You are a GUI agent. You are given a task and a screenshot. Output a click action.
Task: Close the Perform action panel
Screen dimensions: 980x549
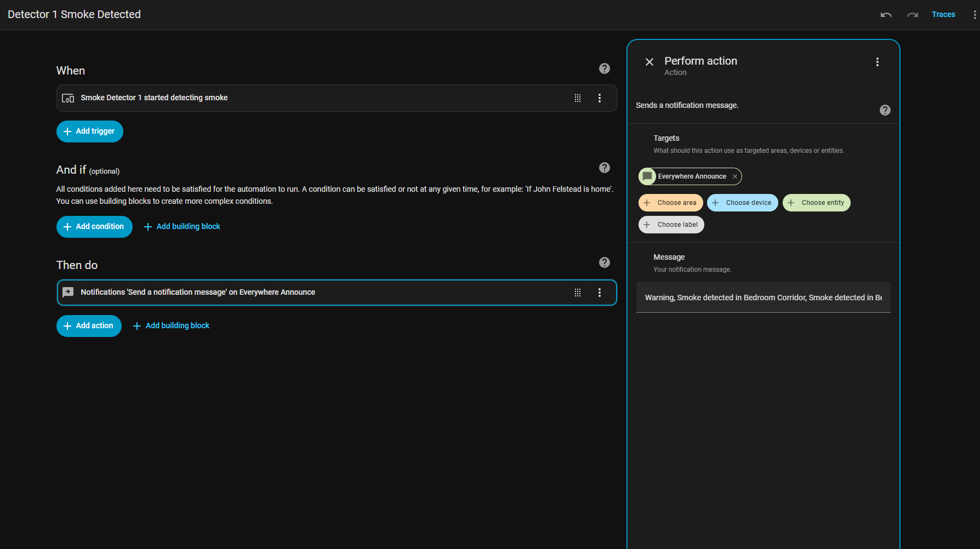click(649, 62)
